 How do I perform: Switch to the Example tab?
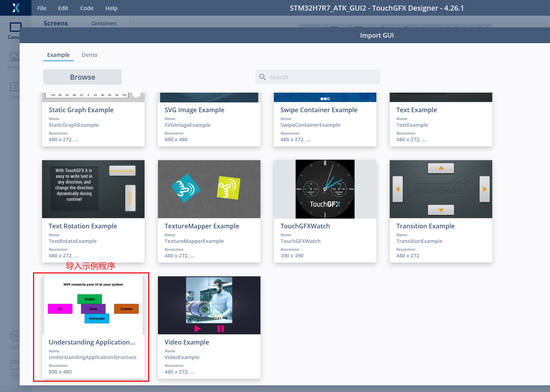[x=59, y=55]
